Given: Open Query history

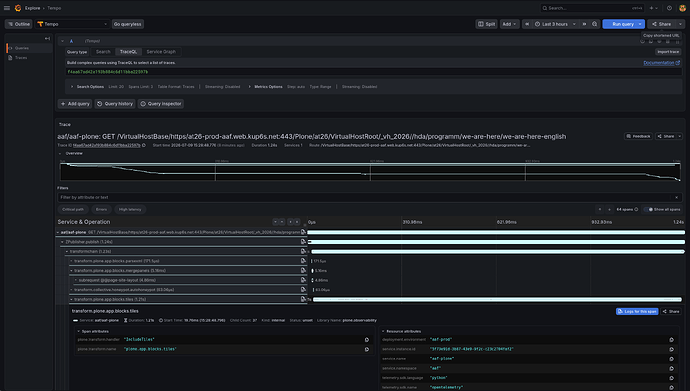Looking at the screenshot, I should coord(115,104).
